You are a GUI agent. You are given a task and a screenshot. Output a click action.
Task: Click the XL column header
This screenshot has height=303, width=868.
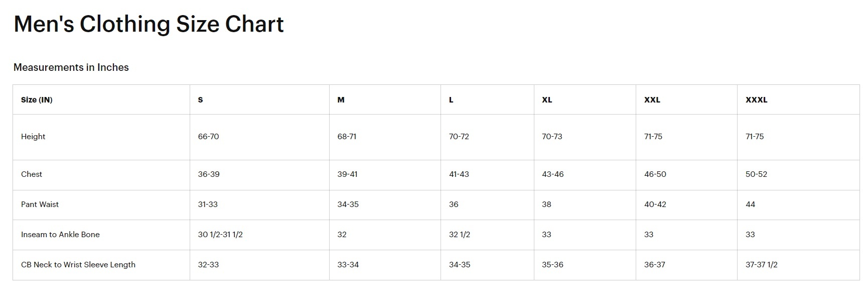click(547, 99)
